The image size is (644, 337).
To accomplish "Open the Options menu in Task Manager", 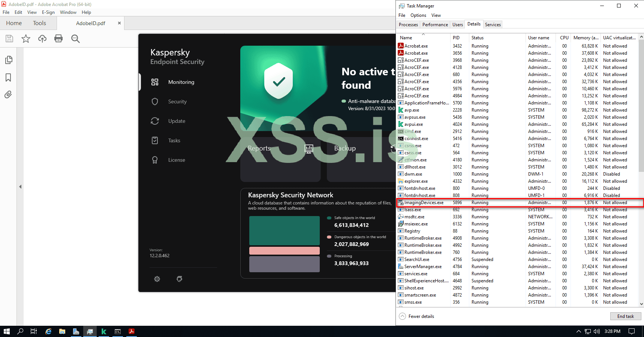I will click(x=418, y=15).
